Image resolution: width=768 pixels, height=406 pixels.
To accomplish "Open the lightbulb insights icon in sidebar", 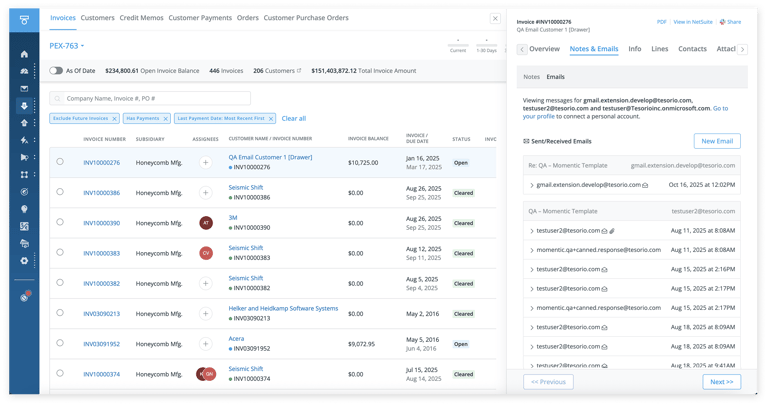I will pyautogui.click(x=24, y=209).
